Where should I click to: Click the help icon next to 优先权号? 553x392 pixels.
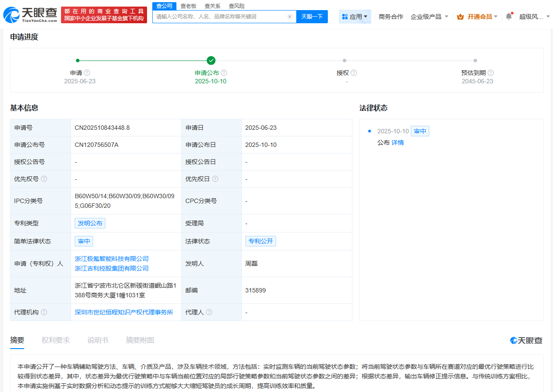pyautogui.click(x=44, y=179)
